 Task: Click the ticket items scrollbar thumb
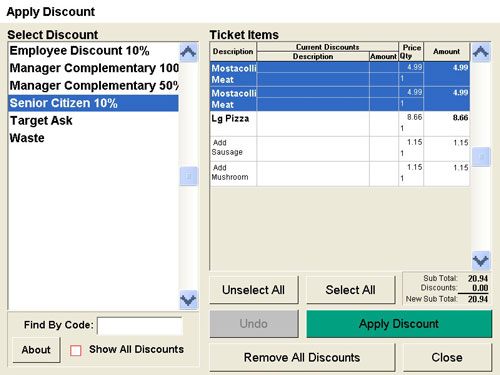481,157
